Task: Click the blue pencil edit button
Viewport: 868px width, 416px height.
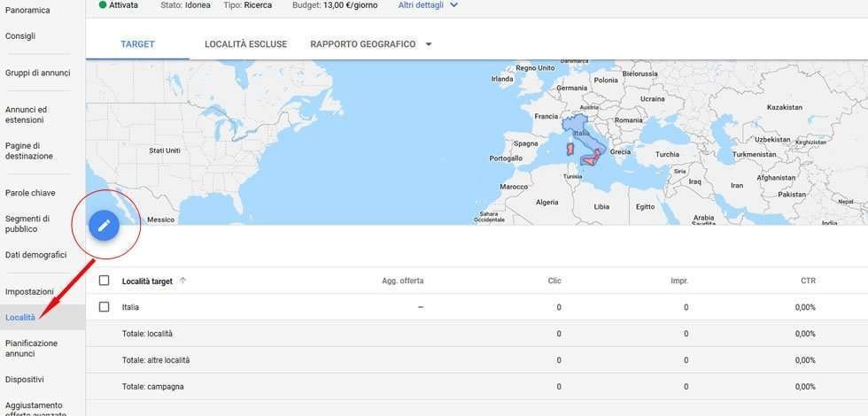Action: click(x=104, y=225)
